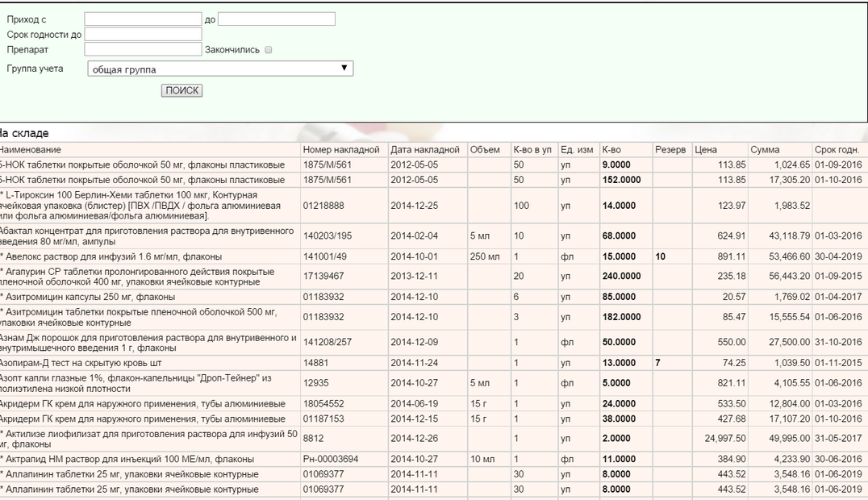
Task: Click invoice number Рн-00003694
Action: pos(331,459)
